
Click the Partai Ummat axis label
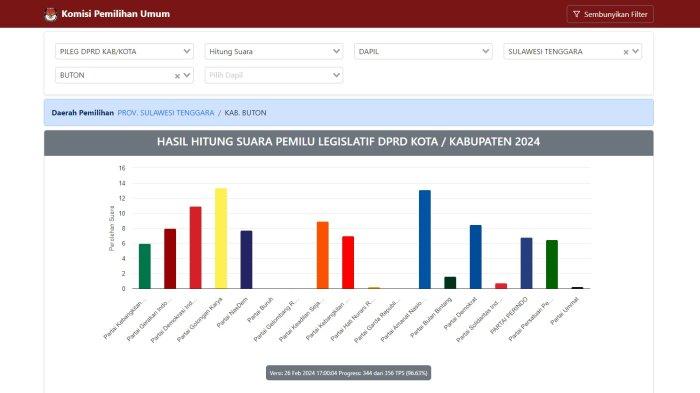tap(565, 311)
